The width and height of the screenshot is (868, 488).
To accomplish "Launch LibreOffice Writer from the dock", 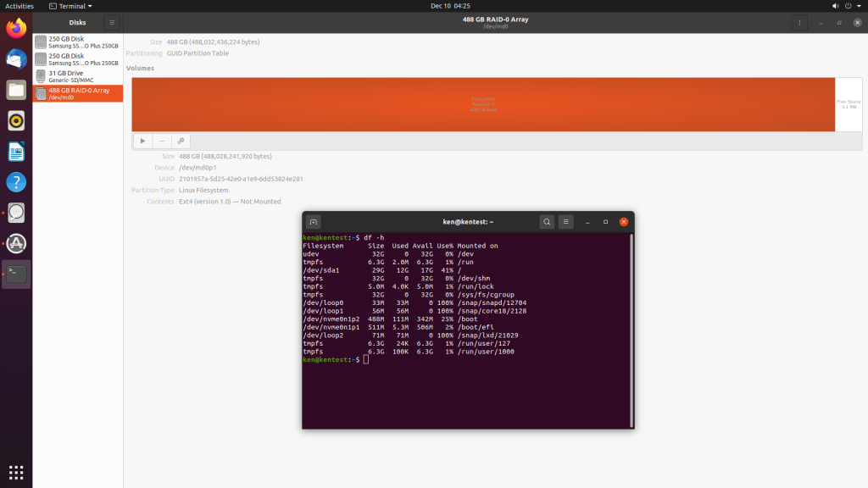I will (x=16, y=152).
